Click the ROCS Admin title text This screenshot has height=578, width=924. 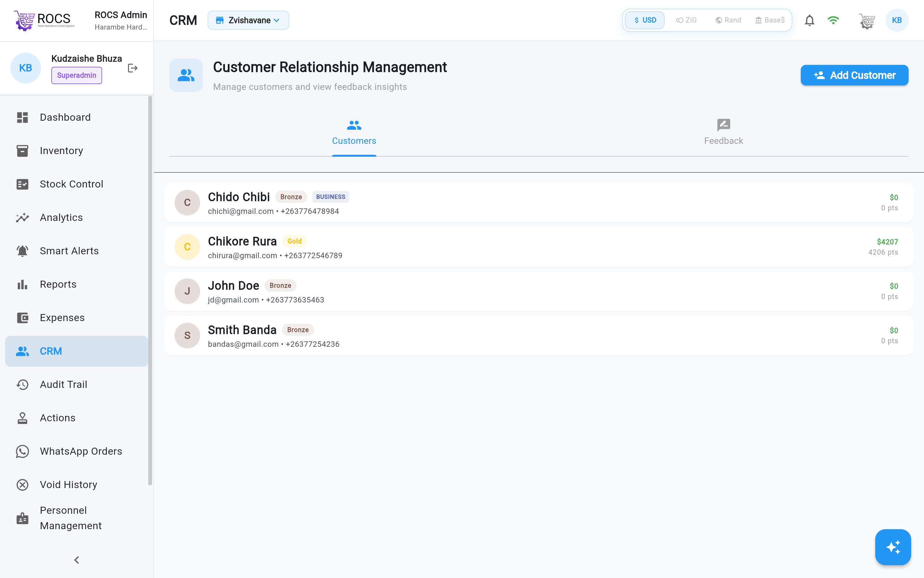point(121,15)
